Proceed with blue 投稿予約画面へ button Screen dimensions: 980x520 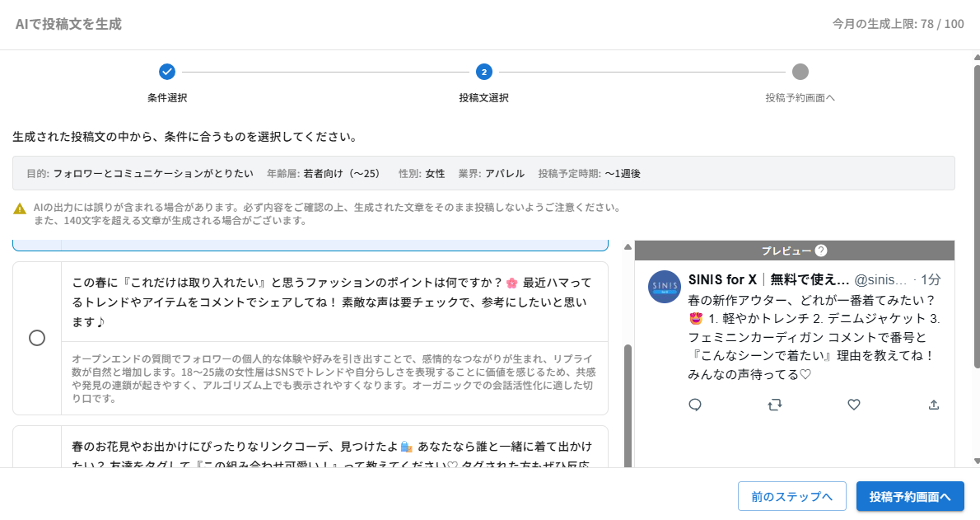point(910,496)
